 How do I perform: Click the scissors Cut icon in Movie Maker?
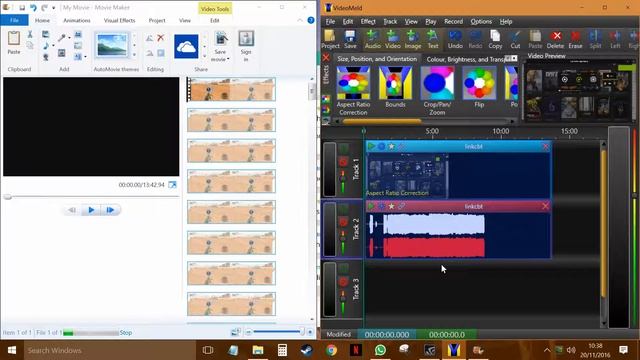[x=30, y=34]
